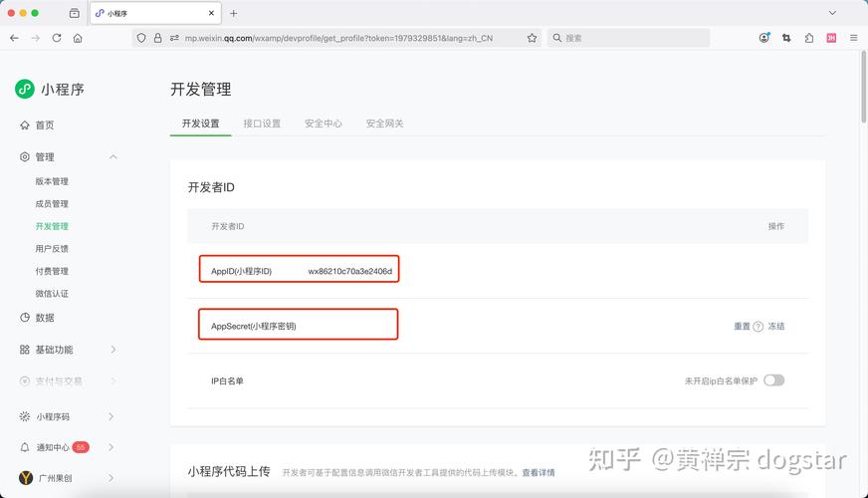Click the browser forward arrow
868x498 pixels.
(x=36, y=38)
